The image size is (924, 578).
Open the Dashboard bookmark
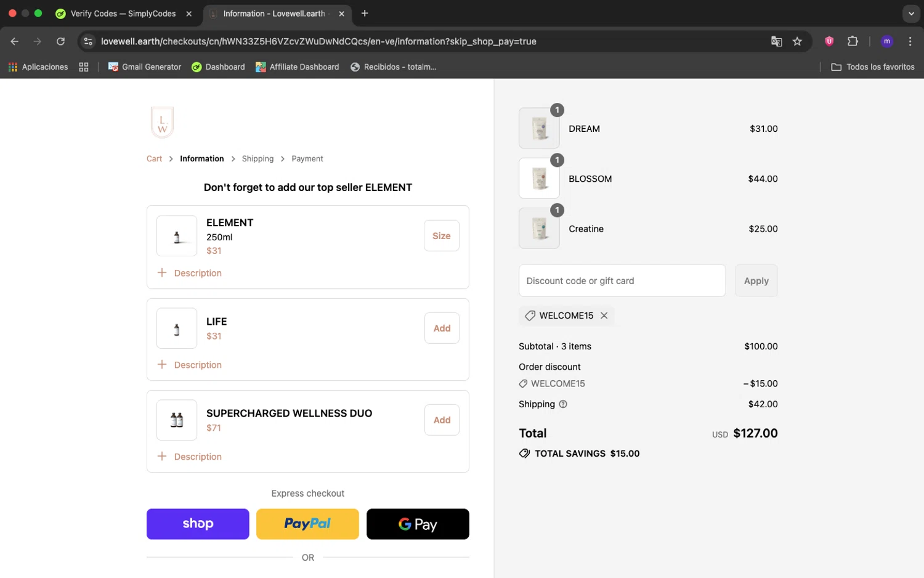point(218,67)
